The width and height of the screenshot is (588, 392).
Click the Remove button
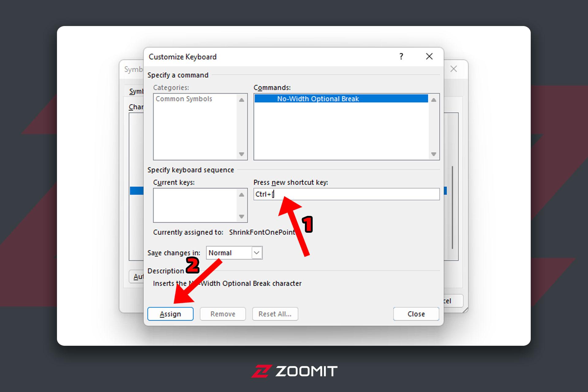223,314
